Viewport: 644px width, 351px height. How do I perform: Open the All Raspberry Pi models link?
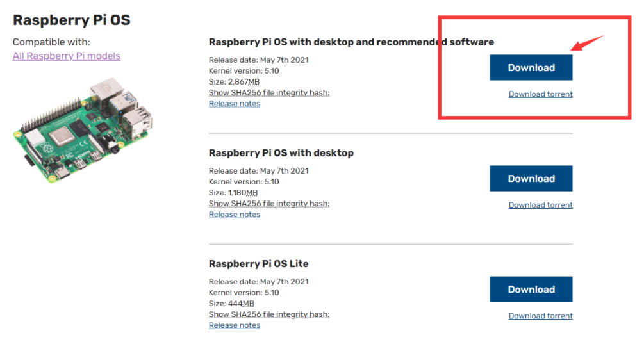(67, 56)
